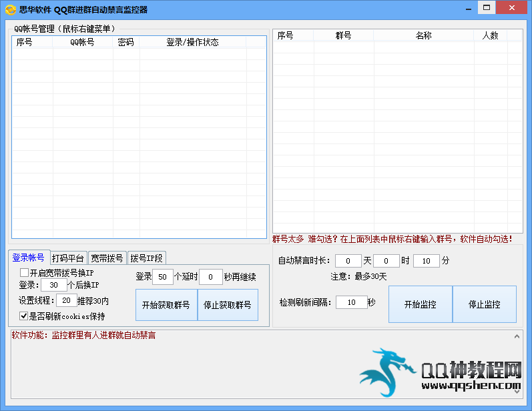Minimize the 思华软件 window
Image resolution: width=532 pixels, height=411 pixels.
coord(469,8)
